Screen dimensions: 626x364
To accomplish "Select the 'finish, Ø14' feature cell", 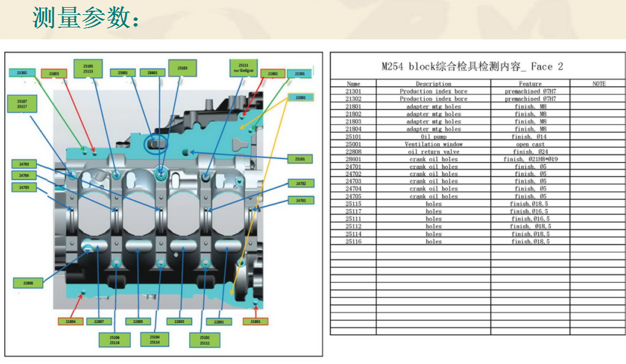I will tap(530, 136).
